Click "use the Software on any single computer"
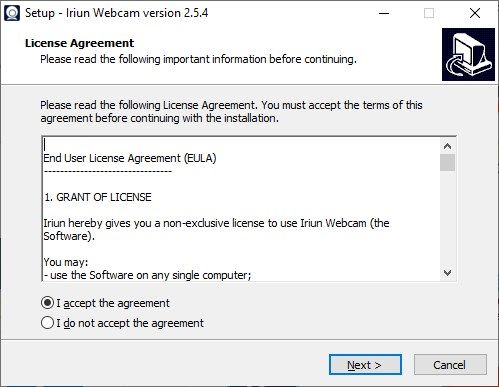 (x=151, y=275)
